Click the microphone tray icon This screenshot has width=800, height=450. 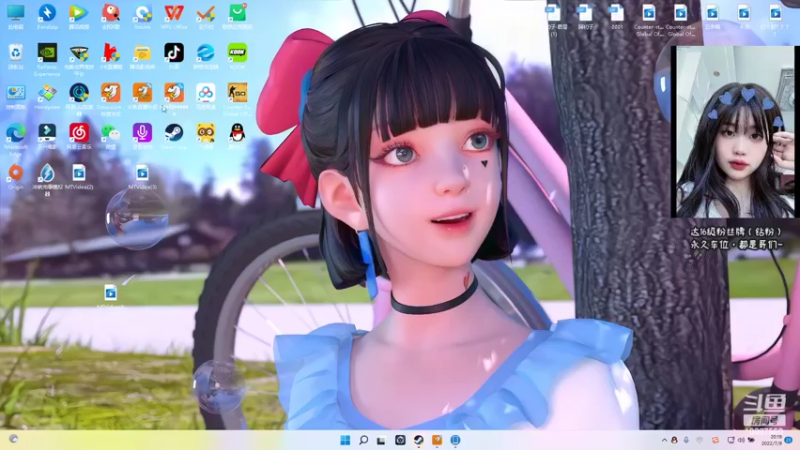[x=686, y=440]
